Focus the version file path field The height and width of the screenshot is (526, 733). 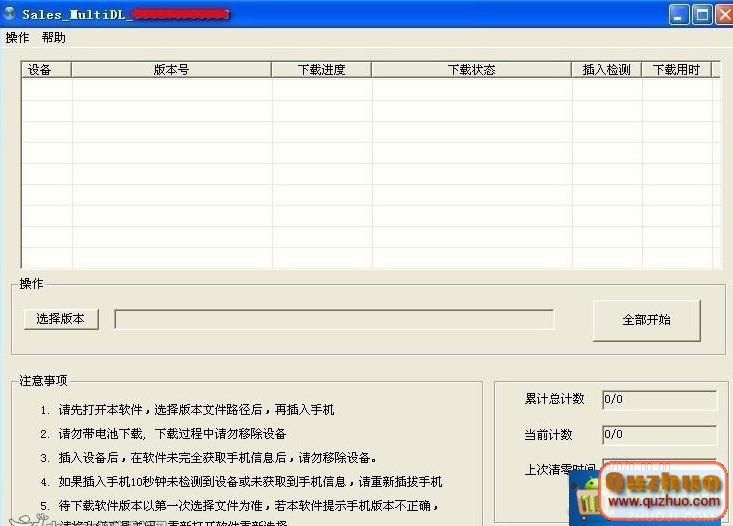(x=334, y=319)
